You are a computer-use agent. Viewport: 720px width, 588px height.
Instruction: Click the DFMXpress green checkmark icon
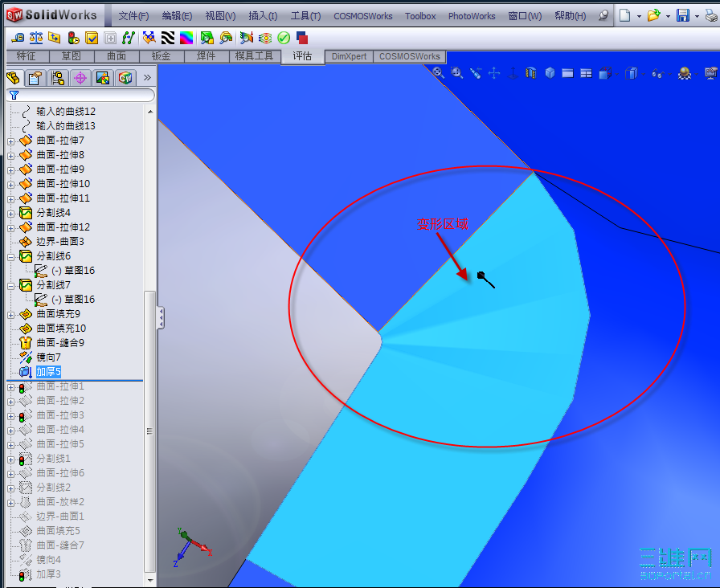pos(284,38)
